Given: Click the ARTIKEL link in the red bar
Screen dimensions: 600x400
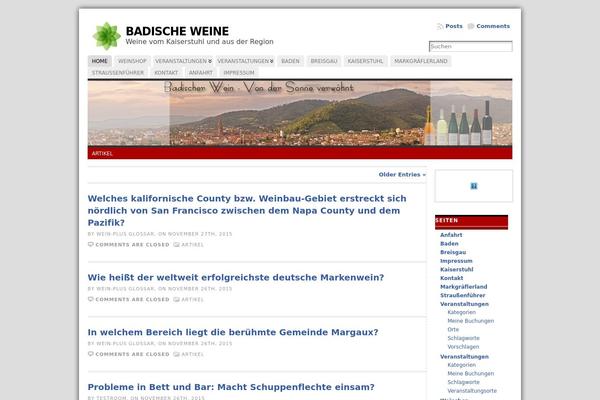Looking at the screenshot, I should click(102, 153).
